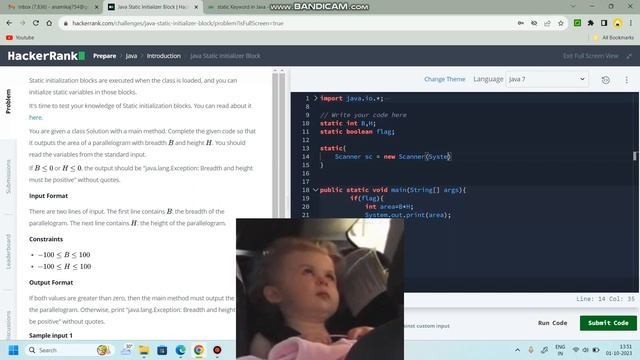Click the 'Constraints' heading
The image size is (640, 360).
pos(46,239)
